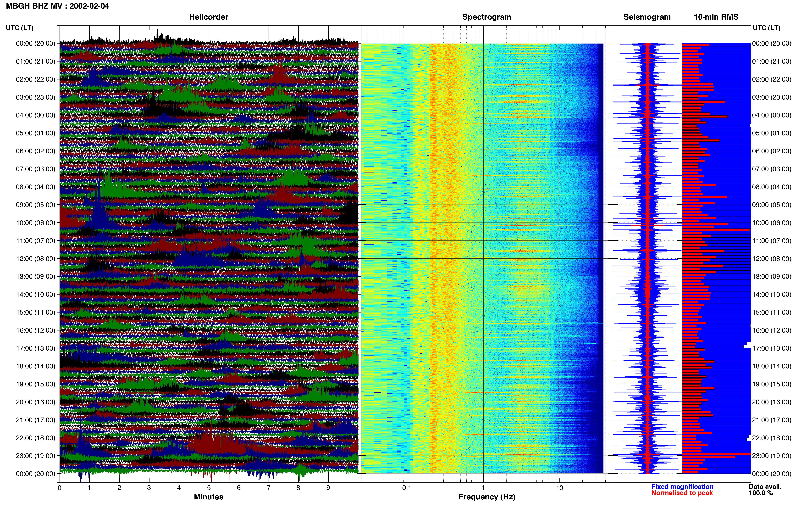This screenshot has height=508, width=812.
Task: Select the '100.0 %' data availability value
Action: point(761,493)
